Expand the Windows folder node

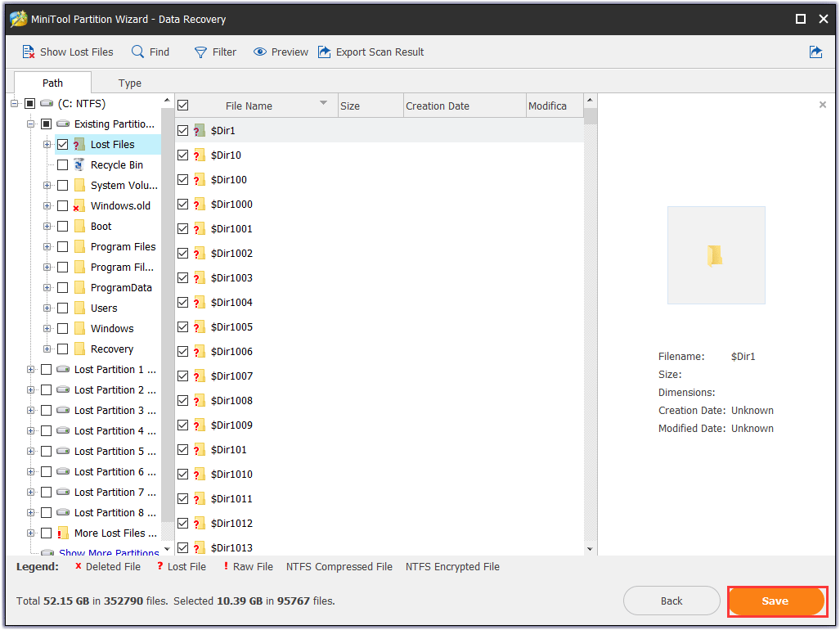click(47, 328)
